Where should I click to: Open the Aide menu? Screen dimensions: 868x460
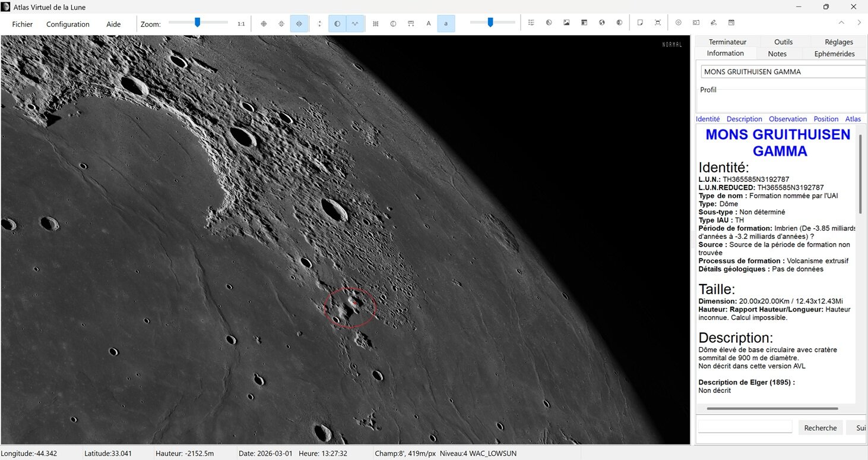point(113,24)
